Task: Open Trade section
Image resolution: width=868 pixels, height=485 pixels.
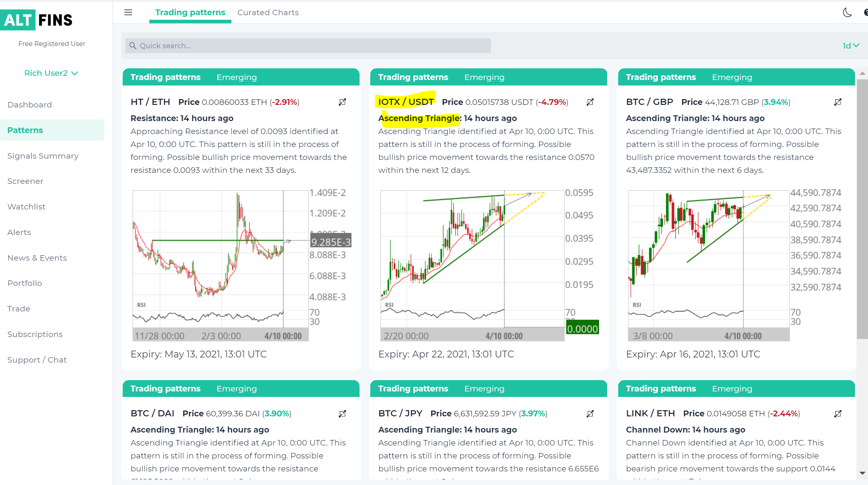Action: 19,309
